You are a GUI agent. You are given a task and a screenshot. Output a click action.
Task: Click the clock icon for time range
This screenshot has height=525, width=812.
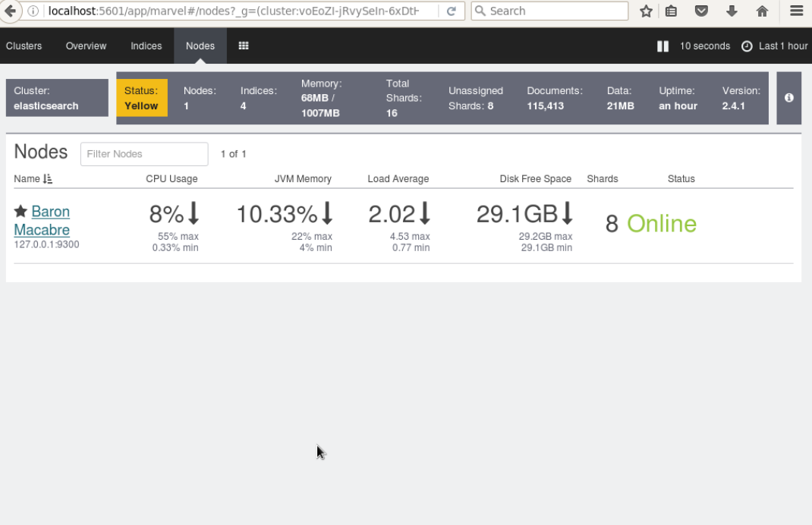tap(747, 46)
